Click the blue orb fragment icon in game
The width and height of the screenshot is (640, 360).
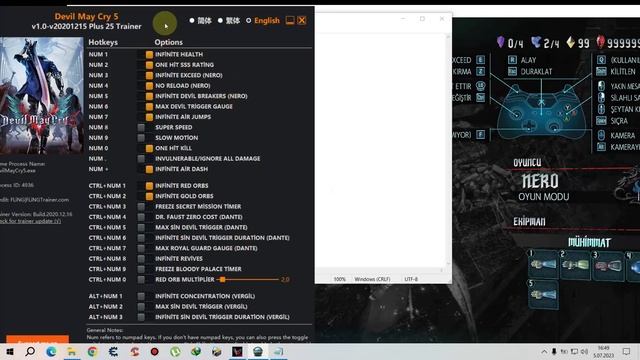pos(536,42)
